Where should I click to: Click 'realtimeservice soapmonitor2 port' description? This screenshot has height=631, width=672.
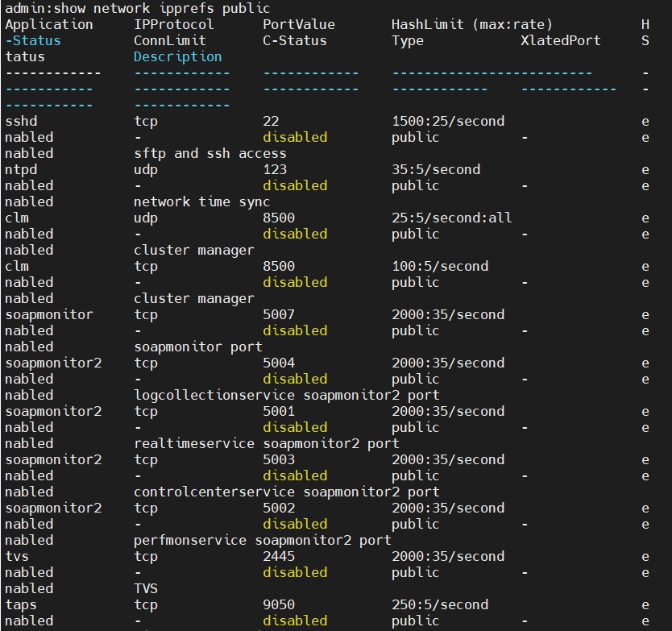(266, 443)
